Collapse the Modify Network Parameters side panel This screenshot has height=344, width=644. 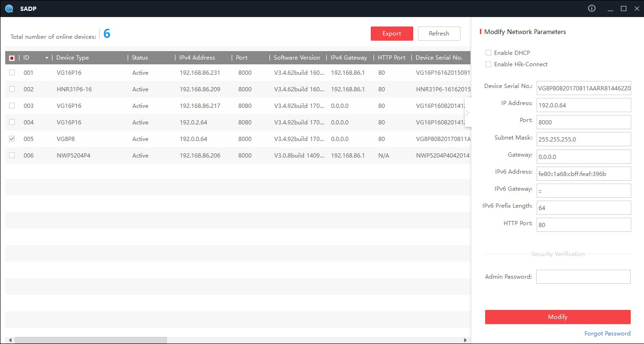coord(467,113)
